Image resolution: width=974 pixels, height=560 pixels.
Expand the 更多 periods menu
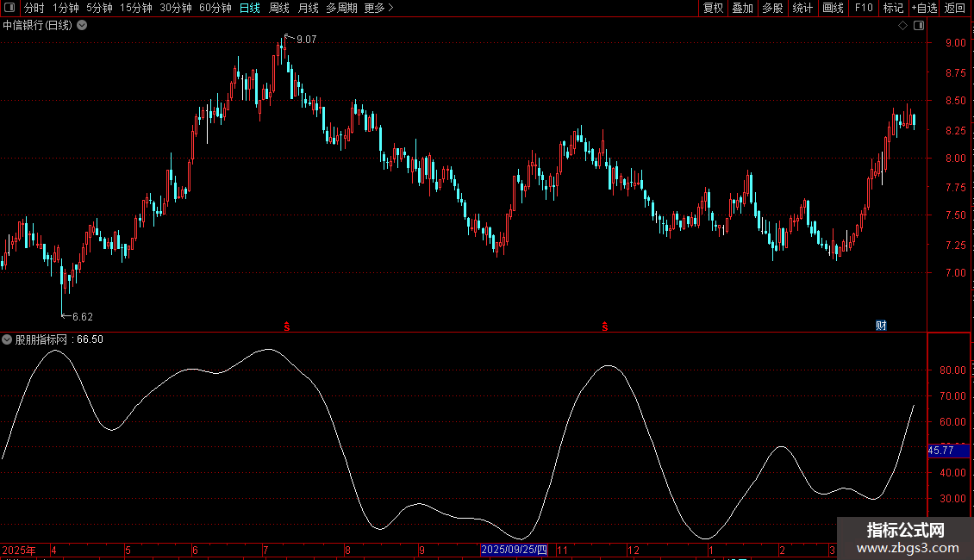378,8
